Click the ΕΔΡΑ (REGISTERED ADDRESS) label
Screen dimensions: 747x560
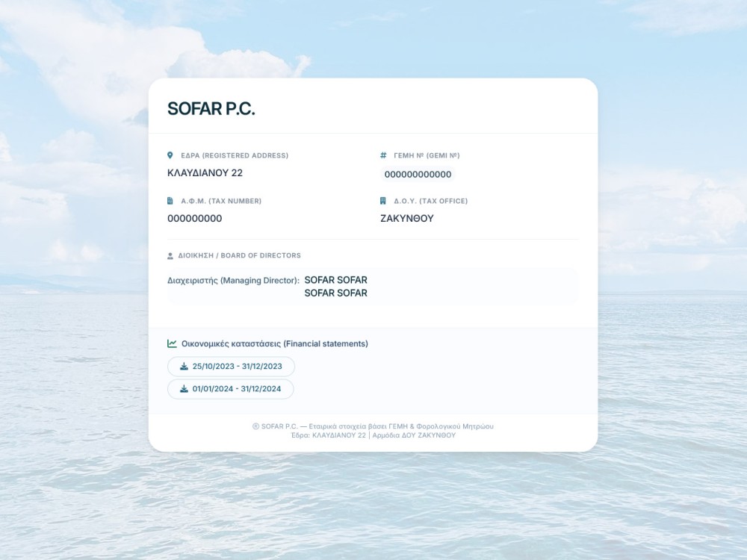235,156
